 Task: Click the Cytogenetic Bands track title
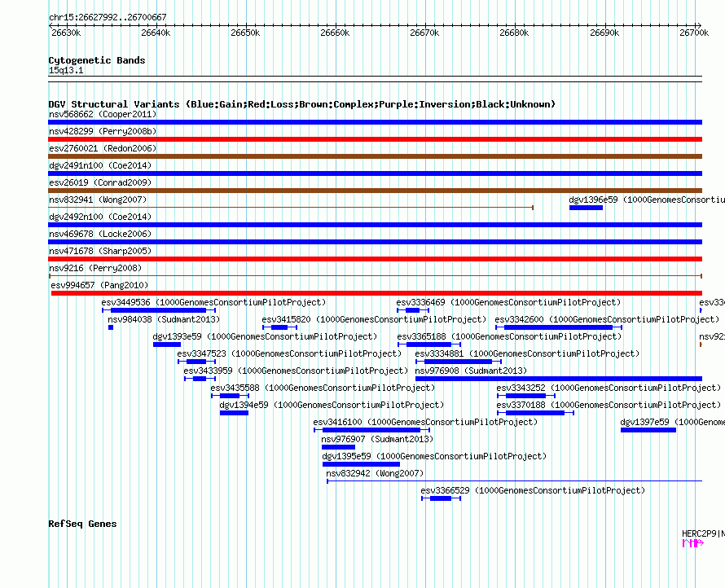(x=97, y=60)
